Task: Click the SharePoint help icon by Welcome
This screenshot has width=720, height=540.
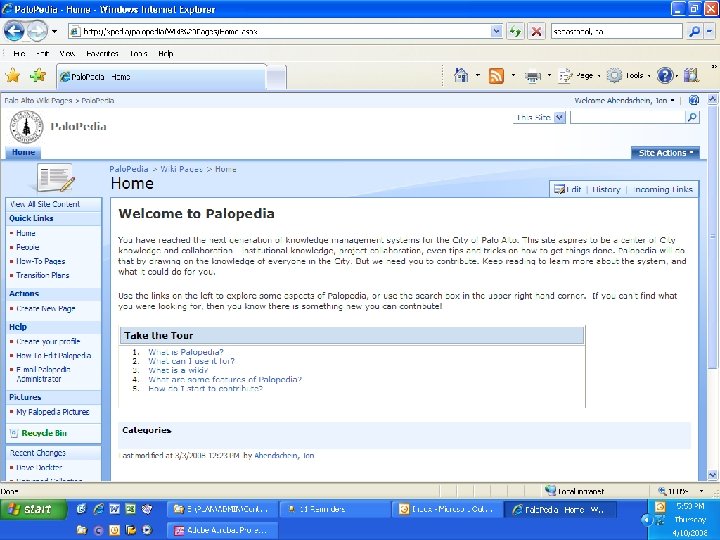Action: point(694,100)
